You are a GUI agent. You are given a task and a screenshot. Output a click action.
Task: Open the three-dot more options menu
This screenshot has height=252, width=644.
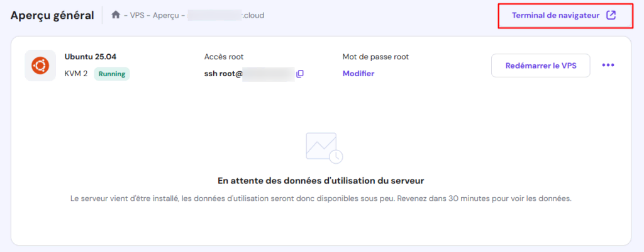(x=608, y=65)
